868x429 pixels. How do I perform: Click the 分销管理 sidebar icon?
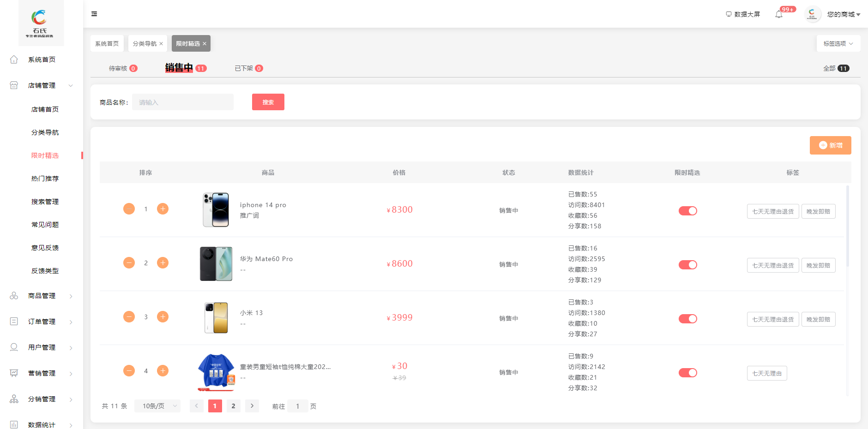(14, 399)
